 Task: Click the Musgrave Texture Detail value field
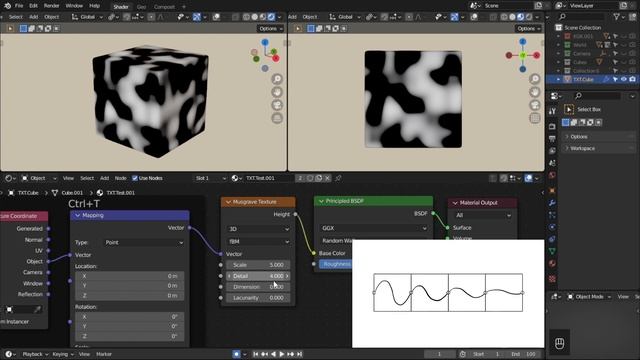point(258,276)
